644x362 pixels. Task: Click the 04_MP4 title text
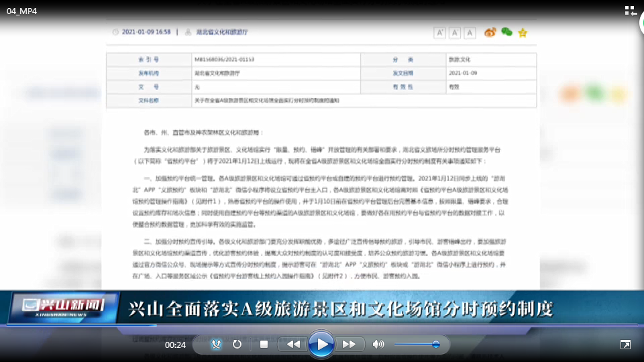pyautogui.click(x=22, y=11)
